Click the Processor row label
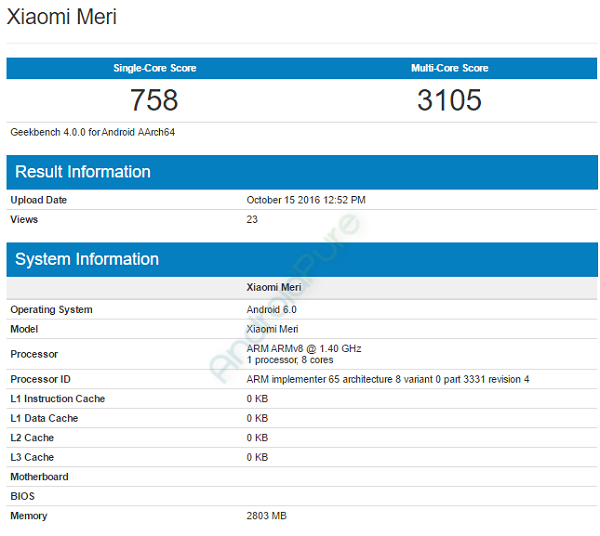This screenshot has width=600, height=536. tap(34, 354)
